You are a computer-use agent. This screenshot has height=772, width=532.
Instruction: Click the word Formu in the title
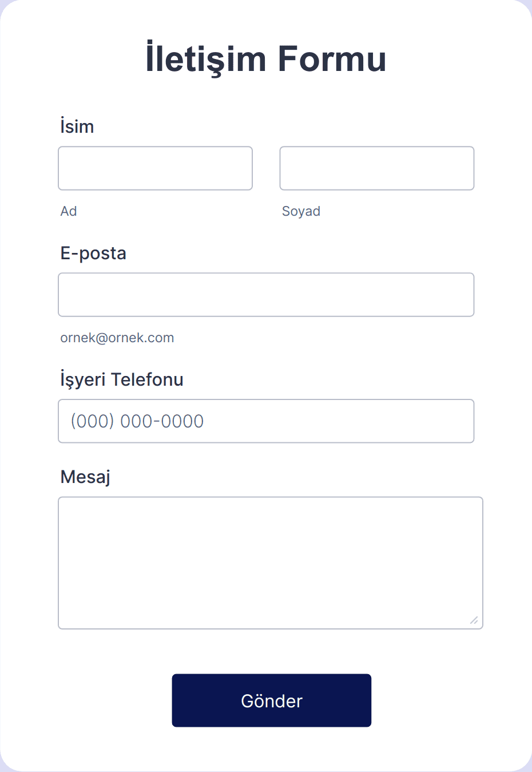coord(332,58)
